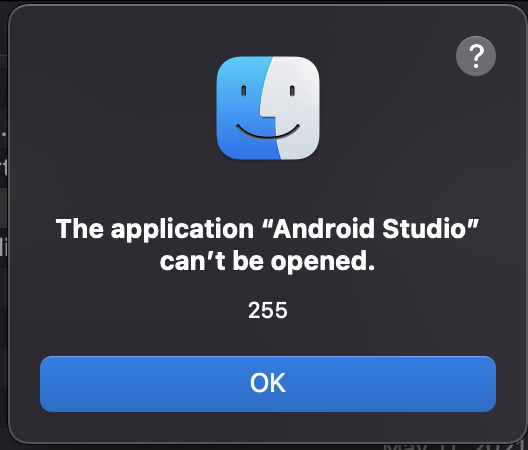
Task: Click the "OK" label text
Action: [268, 383]
